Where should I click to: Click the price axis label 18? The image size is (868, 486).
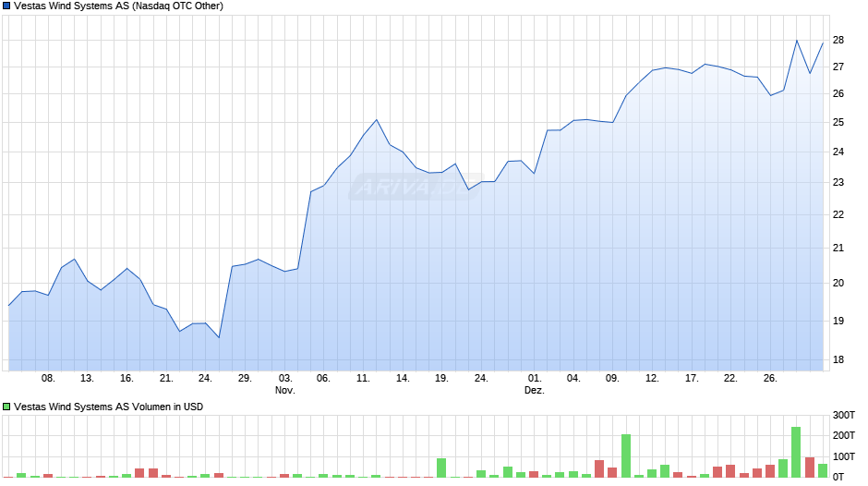[x=838, y=359]
